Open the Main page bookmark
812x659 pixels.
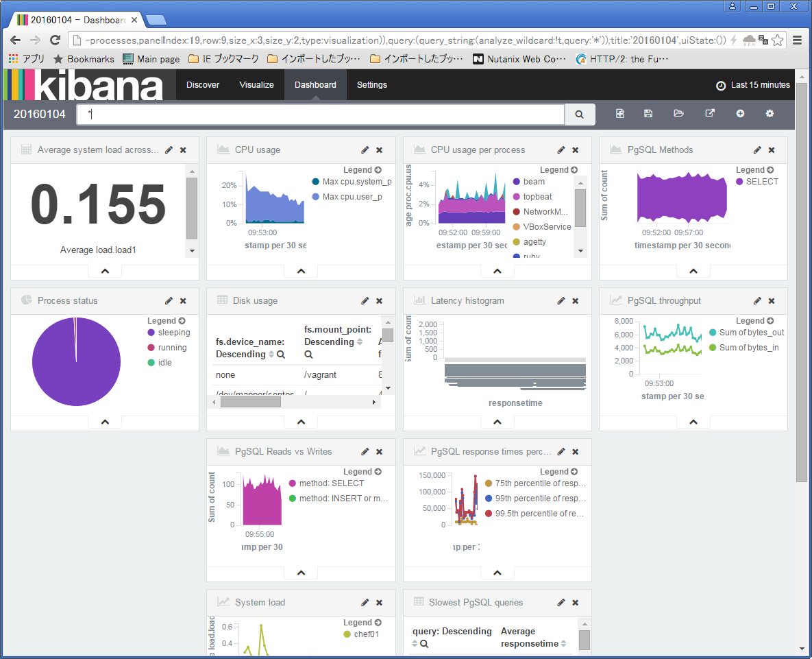(151, 59)
